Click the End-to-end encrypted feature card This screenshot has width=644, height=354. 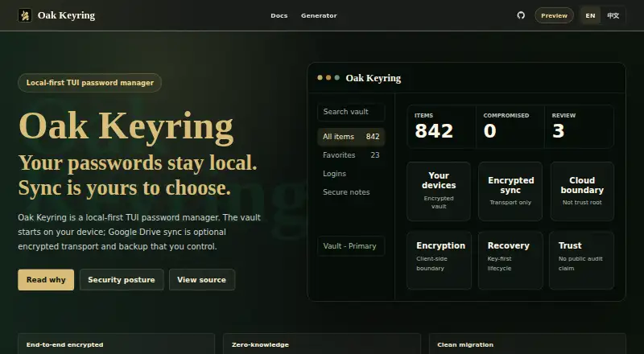pyautogui.click(x=116, y=344)
